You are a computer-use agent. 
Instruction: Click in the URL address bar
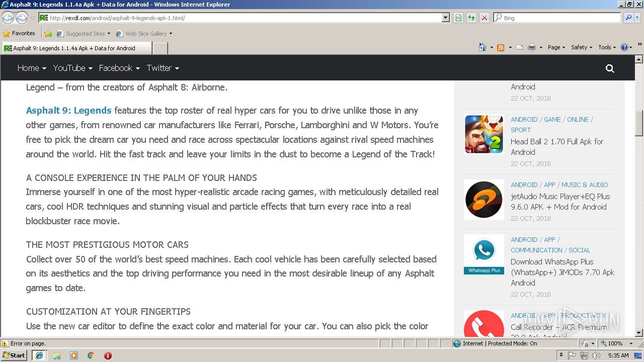tap(244, 18)
